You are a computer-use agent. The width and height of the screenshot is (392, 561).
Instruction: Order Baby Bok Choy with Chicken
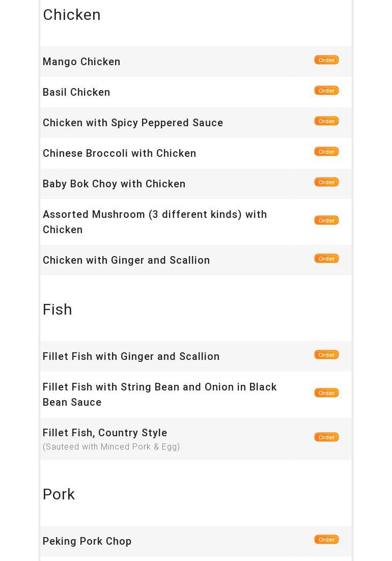[326, 182]
